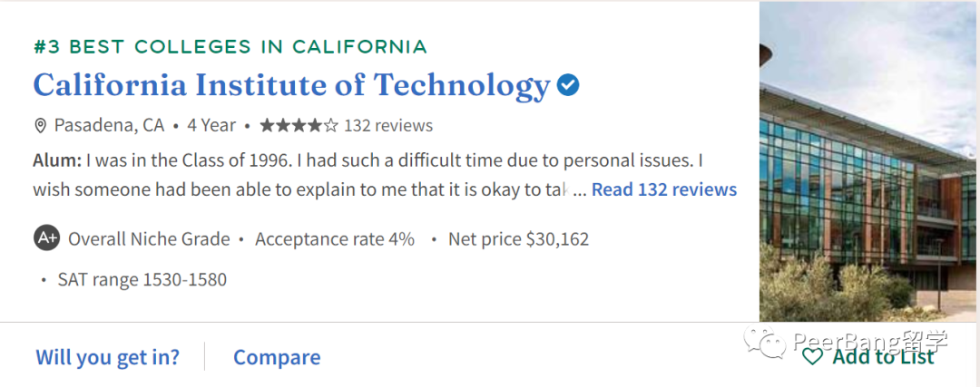Image resolution: width=980 pixels, height=387 pixels.
Task: Click the Acceptance rate 4% stat
Action: [334, 239]
